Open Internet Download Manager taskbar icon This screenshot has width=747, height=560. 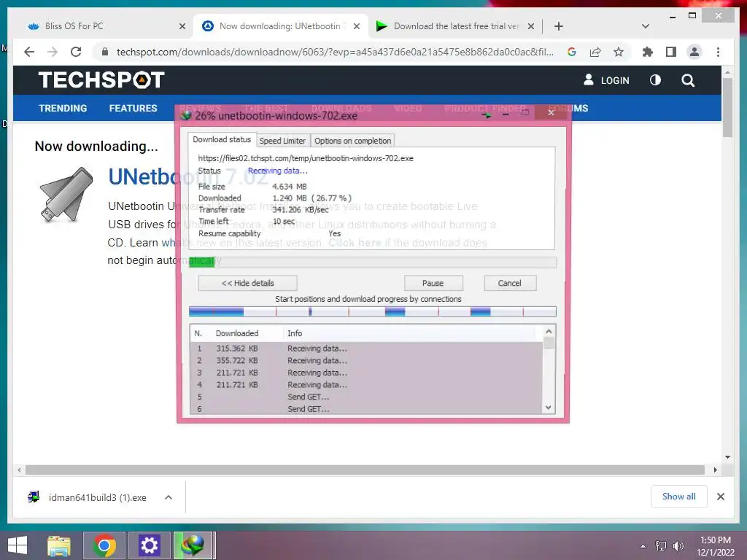tap(194, 545)
